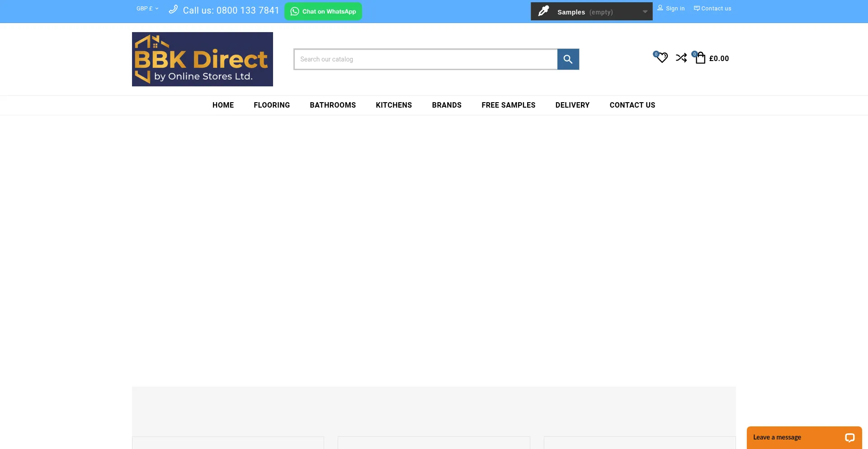Click the phone handset icon
This screenshot has width=868, height=449.
[173, 9]
